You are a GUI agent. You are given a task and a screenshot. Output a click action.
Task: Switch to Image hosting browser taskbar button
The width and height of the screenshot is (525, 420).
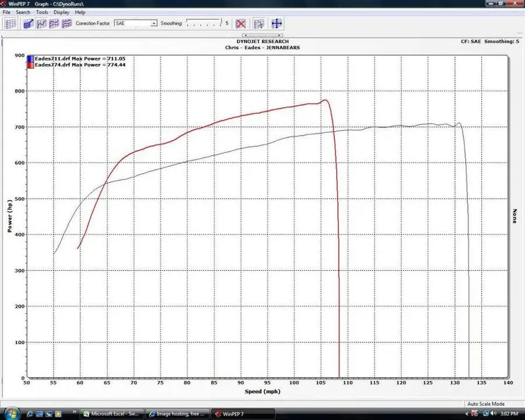(x=177, y=414)
